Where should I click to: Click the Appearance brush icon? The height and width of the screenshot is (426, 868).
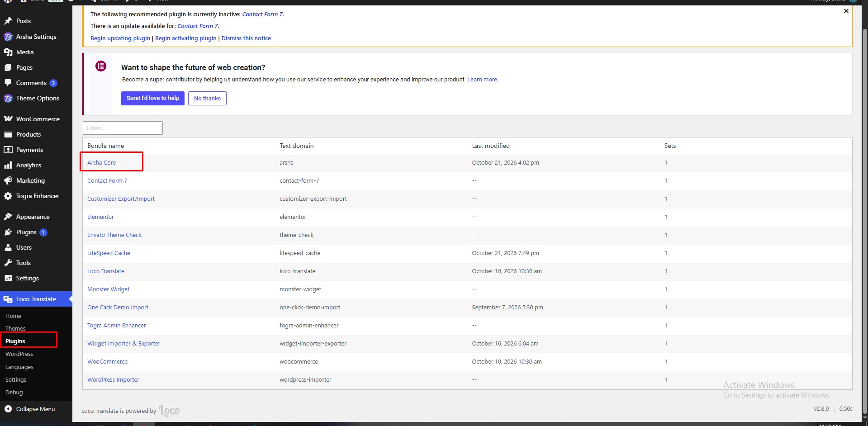coord(8,217)
